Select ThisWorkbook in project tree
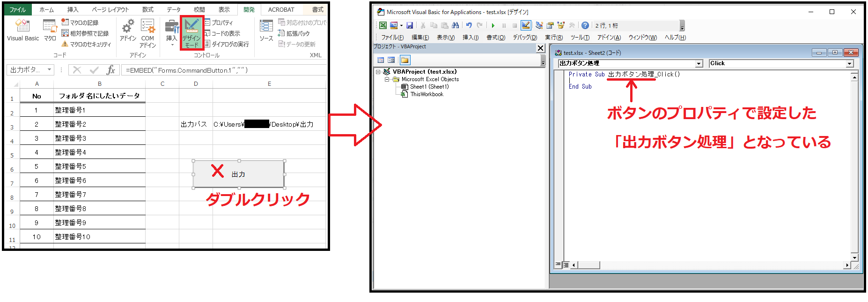868x302 pixels. 427,94
